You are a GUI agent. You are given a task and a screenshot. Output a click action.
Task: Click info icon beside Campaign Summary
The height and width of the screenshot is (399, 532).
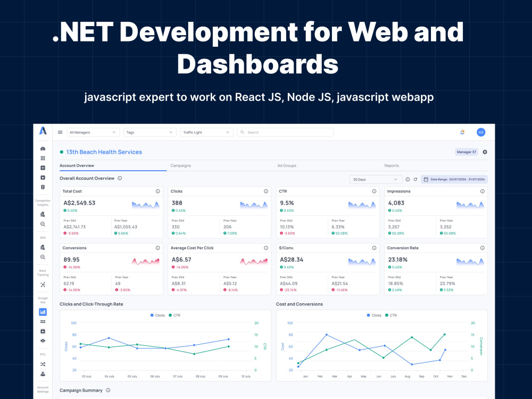[108, 390]
